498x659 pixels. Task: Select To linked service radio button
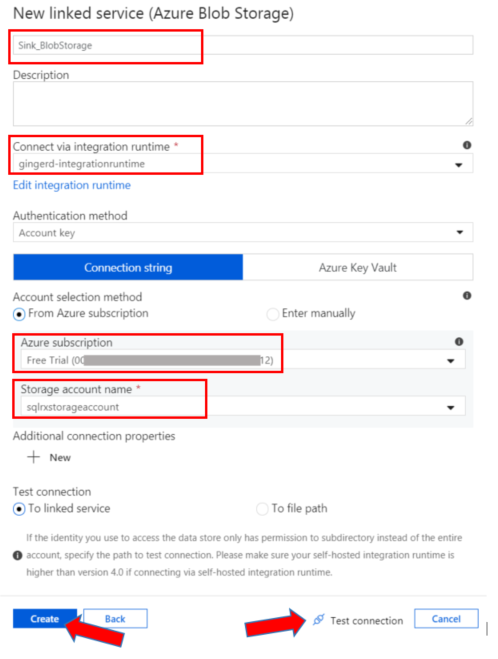point(19,509)
